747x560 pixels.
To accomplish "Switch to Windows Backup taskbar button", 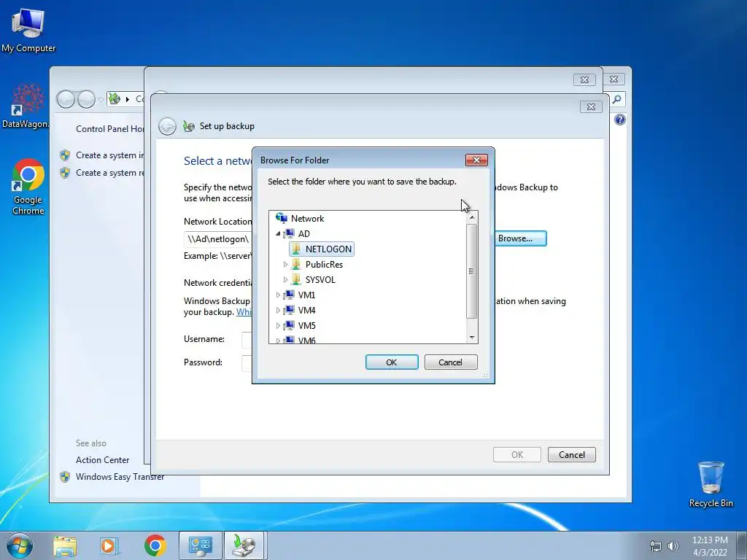I will tap(244, 545).
